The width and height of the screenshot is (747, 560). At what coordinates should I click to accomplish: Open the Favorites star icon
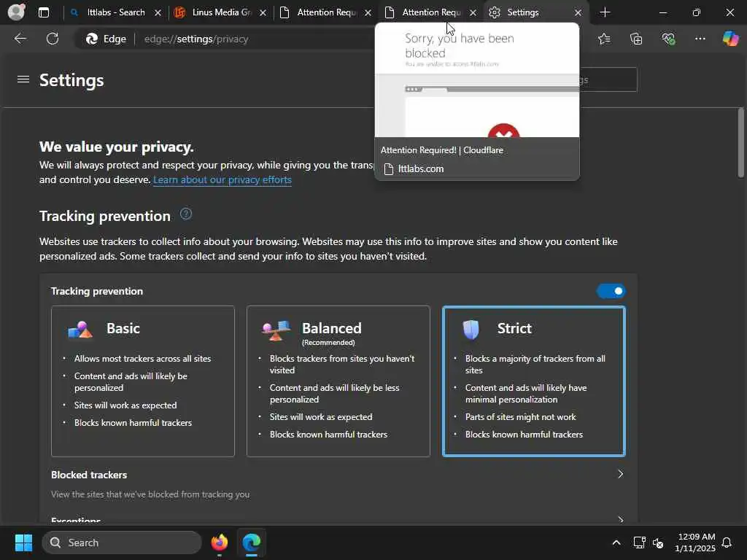tap(604, 39)
